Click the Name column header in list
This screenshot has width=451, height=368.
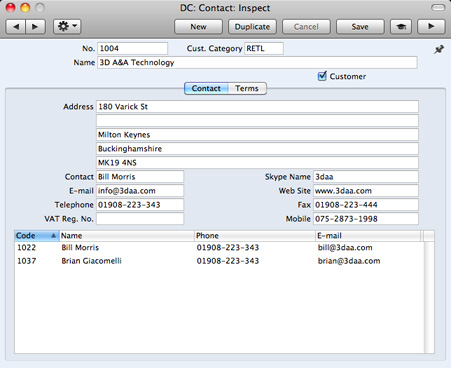click(127, 236)
